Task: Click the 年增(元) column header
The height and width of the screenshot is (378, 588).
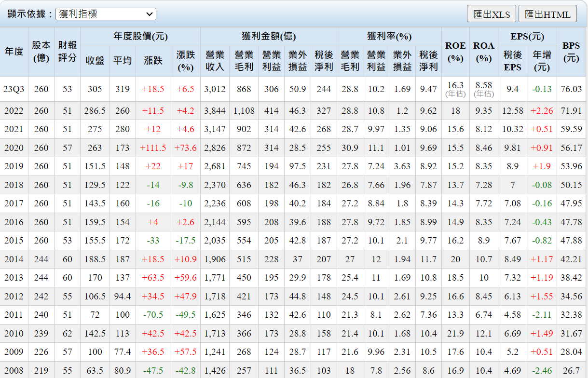Action: [542, 61]
